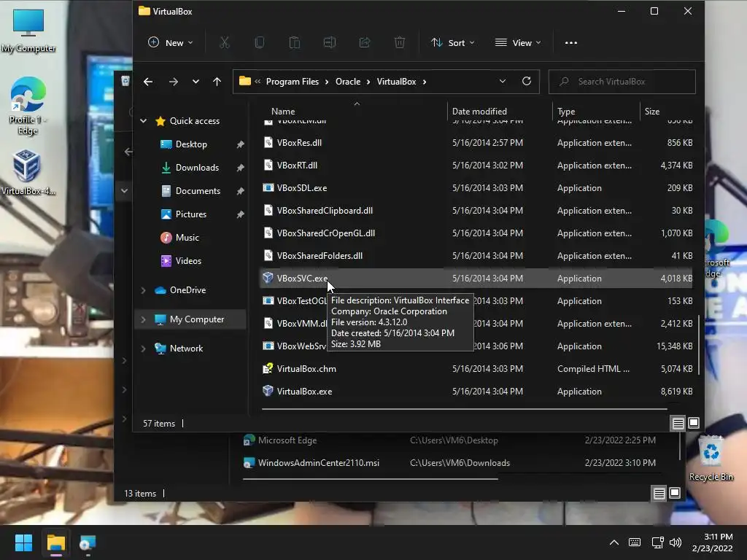Open Videos in Quick access
The image size is (747, 560).
188,261
